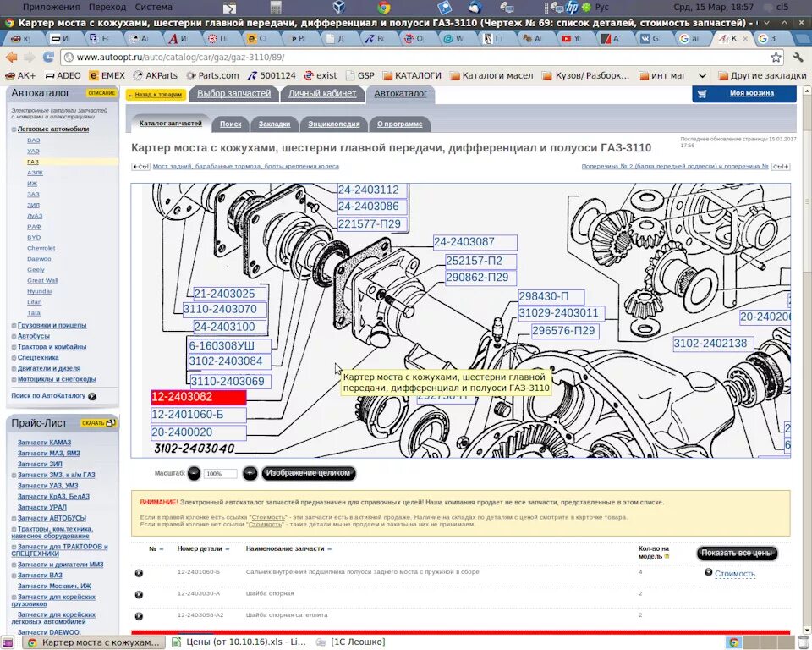This screenshot has width=812, height=650.
Task: Open the Энциклопедия catalog tab
Action: coord(333,124)
